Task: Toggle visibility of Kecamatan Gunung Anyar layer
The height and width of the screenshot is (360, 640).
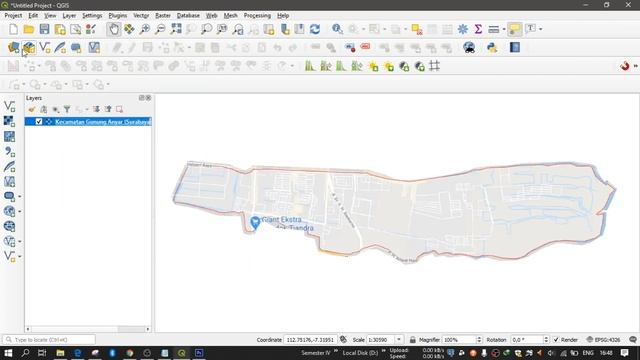Action: pos(39,122)
